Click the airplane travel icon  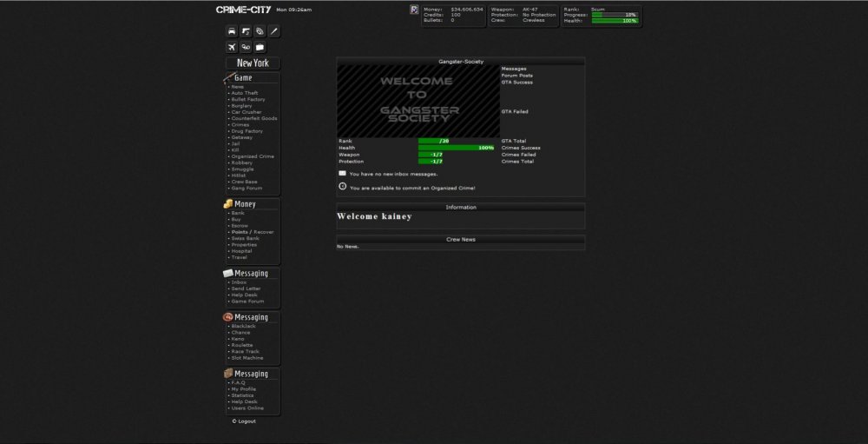click(x=232, y=47)
